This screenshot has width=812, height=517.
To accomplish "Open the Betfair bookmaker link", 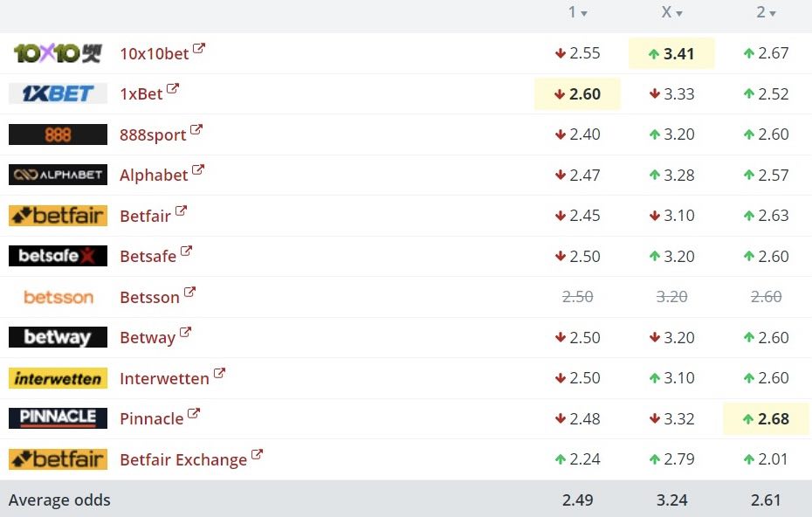I will pos(145,216).
